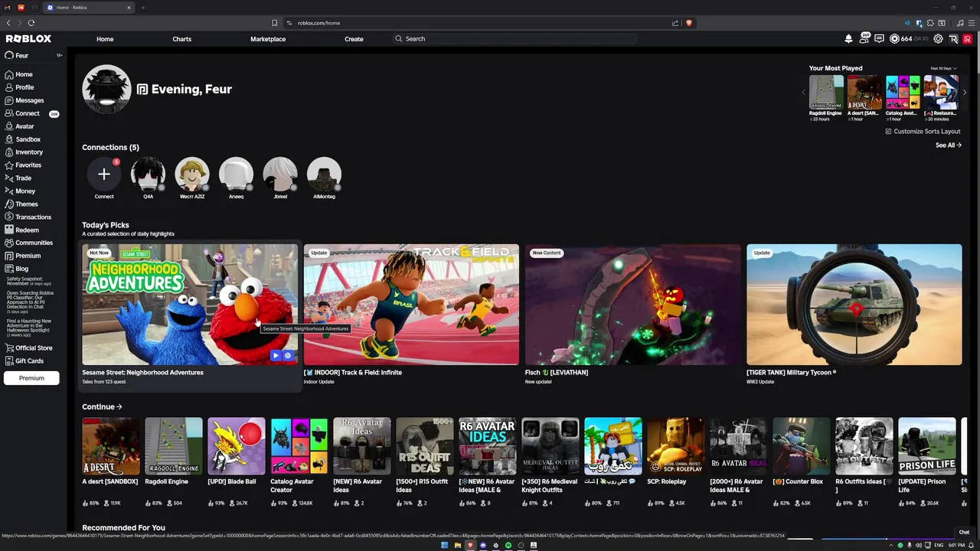Reload the page with browser refresh icon
The width and height of the screenshot is (980, 551).
tap(31, 23)
